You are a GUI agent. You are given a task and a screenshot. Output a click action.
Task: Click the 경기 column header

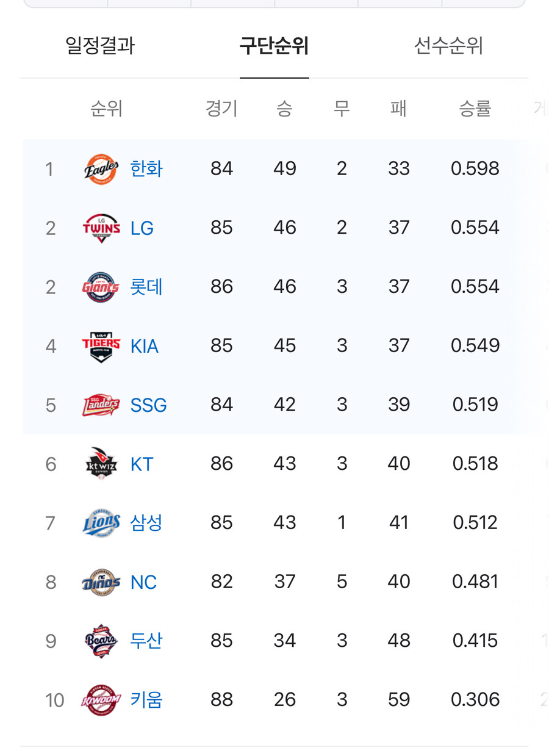pyautogui.click(x=221, y=109)
